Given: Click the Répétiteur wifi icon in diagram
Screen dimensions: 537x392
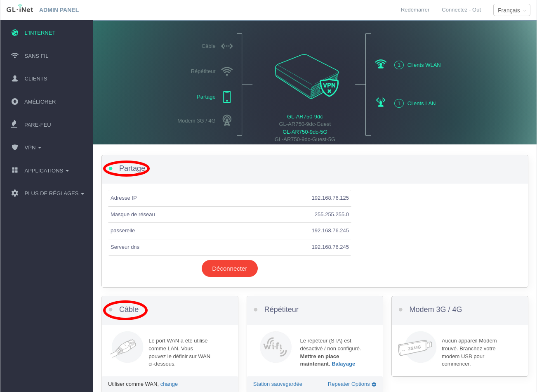Looking at the screenshot, I should 227,71.
